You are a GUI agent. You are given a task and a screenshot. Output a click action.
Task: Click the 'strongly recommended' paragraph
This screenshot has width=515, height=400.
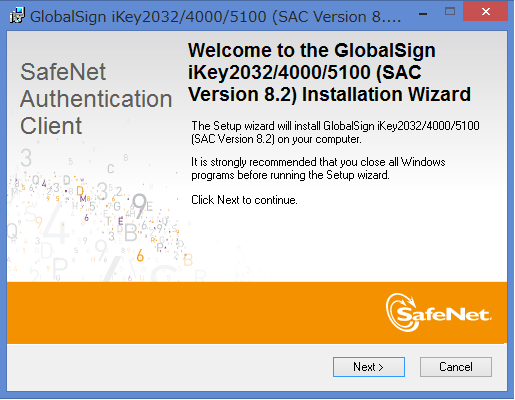(318, 168)
